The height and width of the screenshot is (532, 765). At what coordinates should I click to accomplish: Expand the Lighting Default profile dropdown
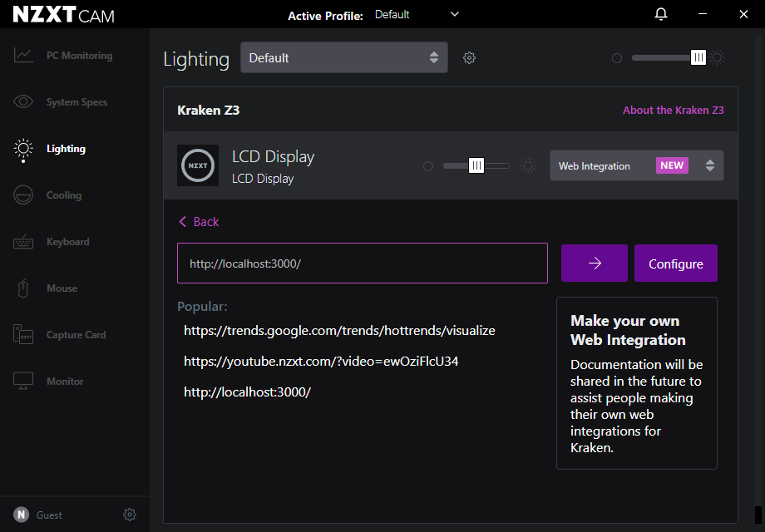(344, 57)
